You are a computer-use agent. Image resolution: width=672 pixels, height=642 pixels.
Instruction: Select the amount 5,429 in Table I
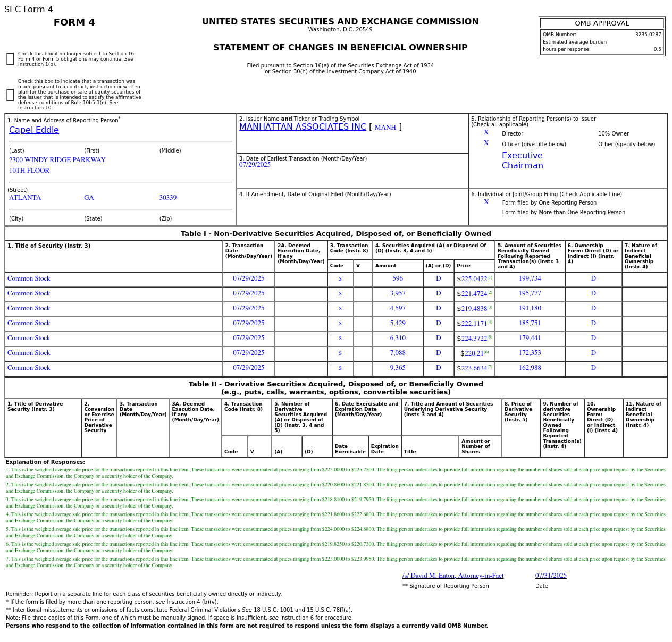point(398,323)
